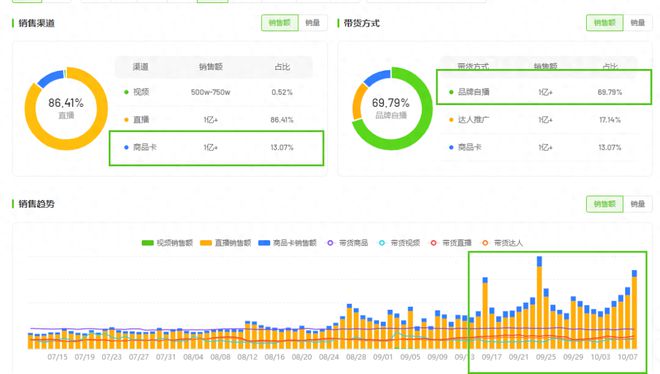Click red circle marker of 带货直播
660x374 pixels.
point(434,243)
